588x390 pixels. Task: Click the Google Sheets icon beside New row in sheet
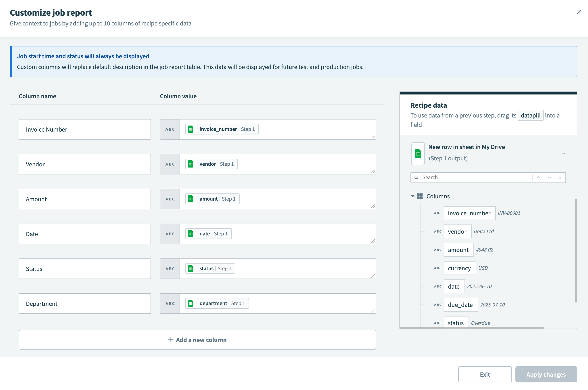coord(418,153)
